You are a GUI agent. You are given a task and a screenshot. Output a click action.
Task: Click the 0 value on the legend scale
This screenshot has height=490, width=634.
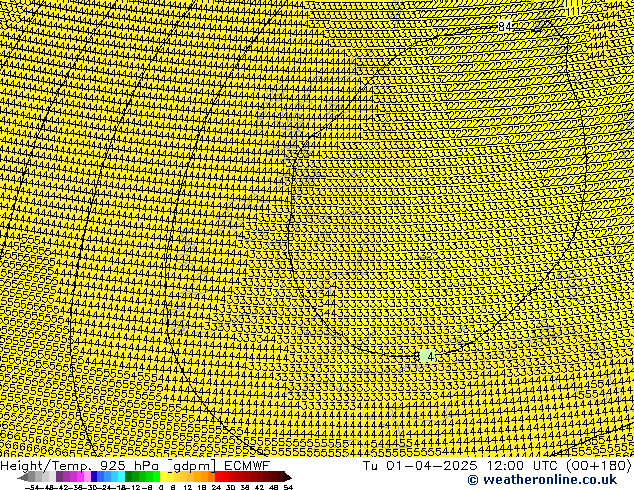click(x=161, y=487)
